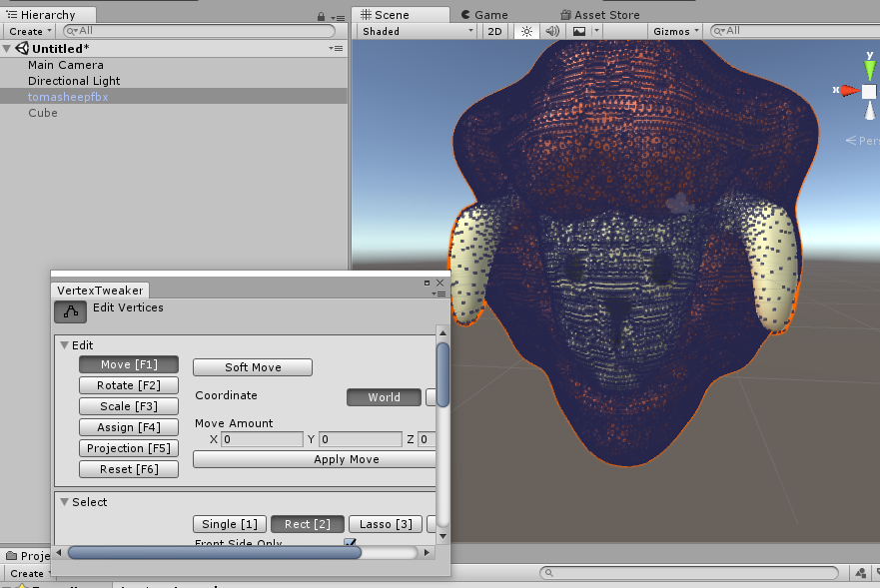880x588 pixels.
Task: Click the Move Amount Y input field
Action: (x=361, y=439)
